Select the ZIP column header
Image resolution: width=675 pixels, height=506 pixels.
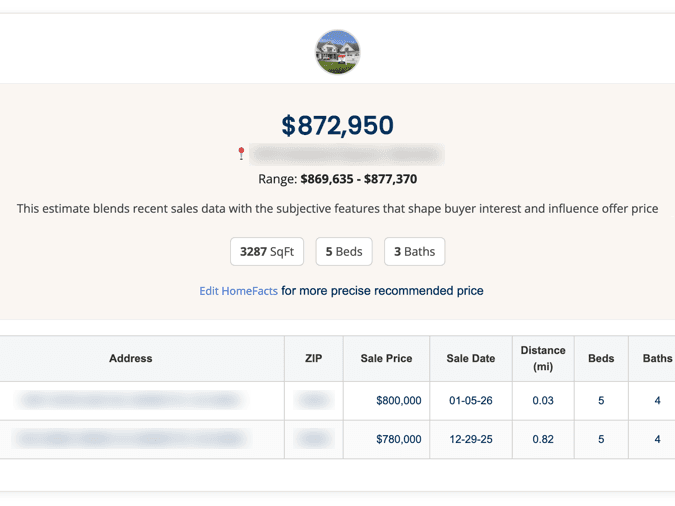tap(313, 358)
